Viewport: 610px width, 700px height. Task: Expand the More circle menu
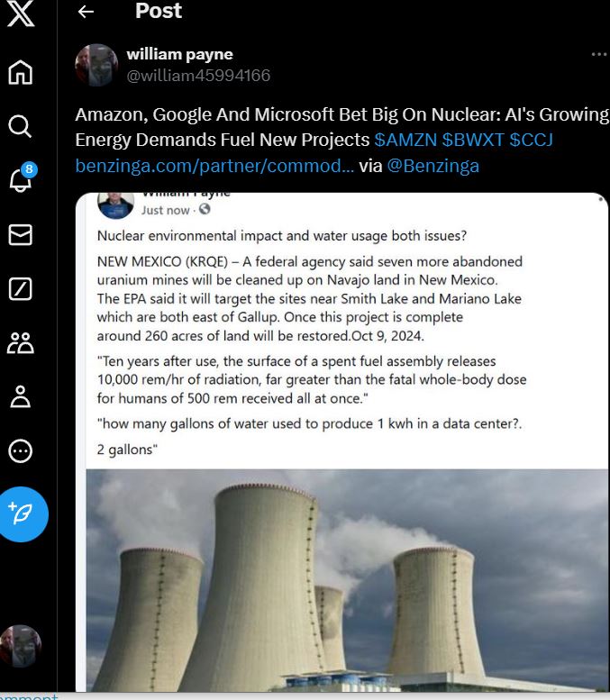[21, 450]
